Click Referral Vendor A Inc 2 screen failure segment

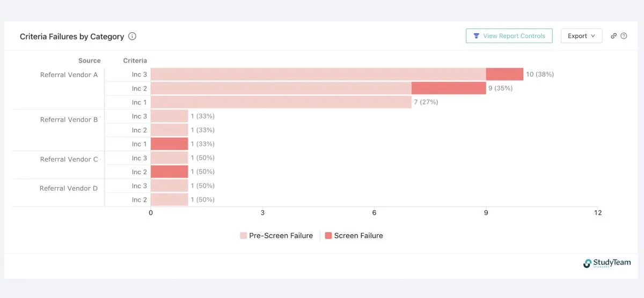[449, 88]
